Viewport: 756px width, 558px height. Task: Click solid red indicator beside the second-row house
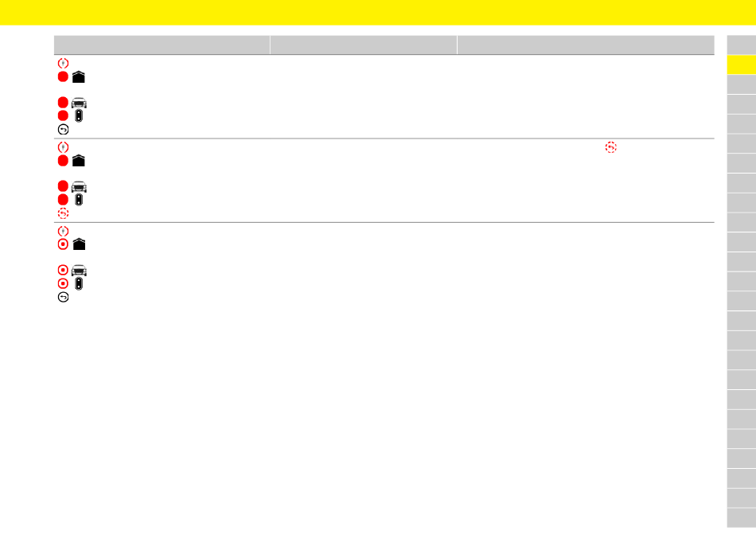pos(63,161)
